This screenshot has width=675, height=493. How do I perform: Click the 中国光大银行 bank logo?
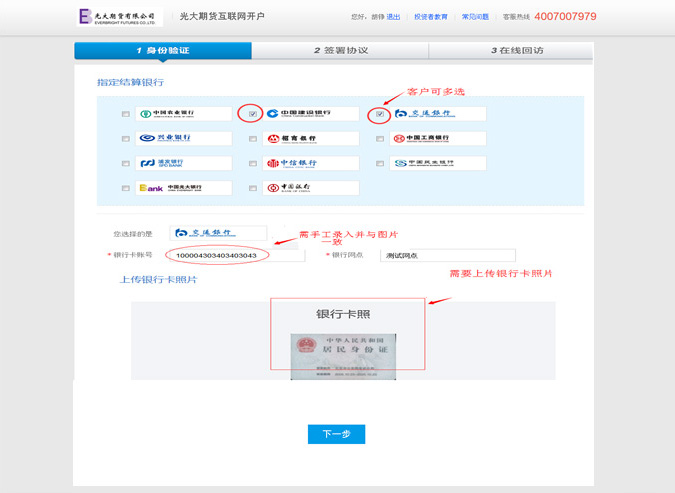coord(184,188)
